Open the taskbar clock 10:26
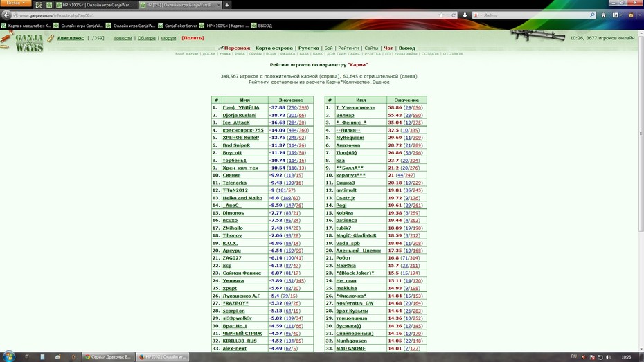 coord(626,357)
